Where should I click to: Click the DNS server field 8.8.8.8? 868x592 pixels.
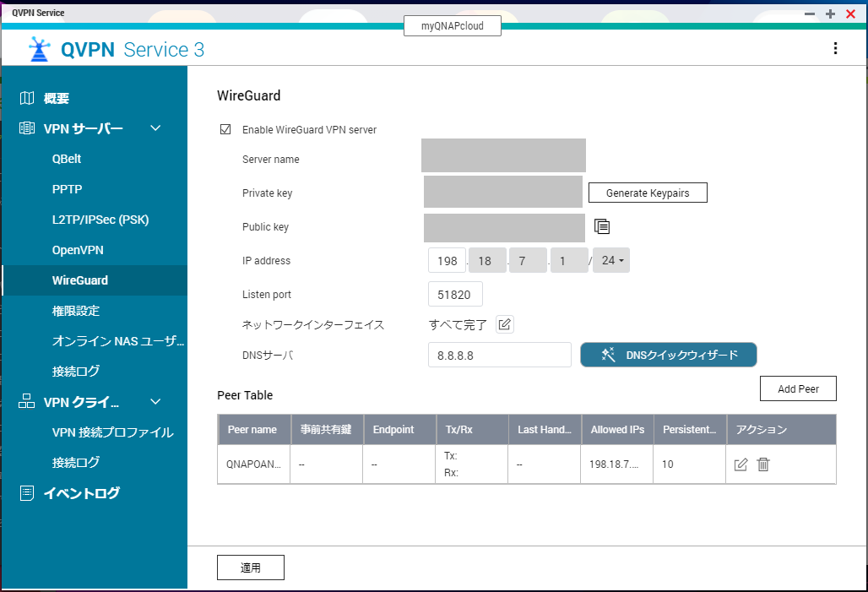click(x=499, y=355)
